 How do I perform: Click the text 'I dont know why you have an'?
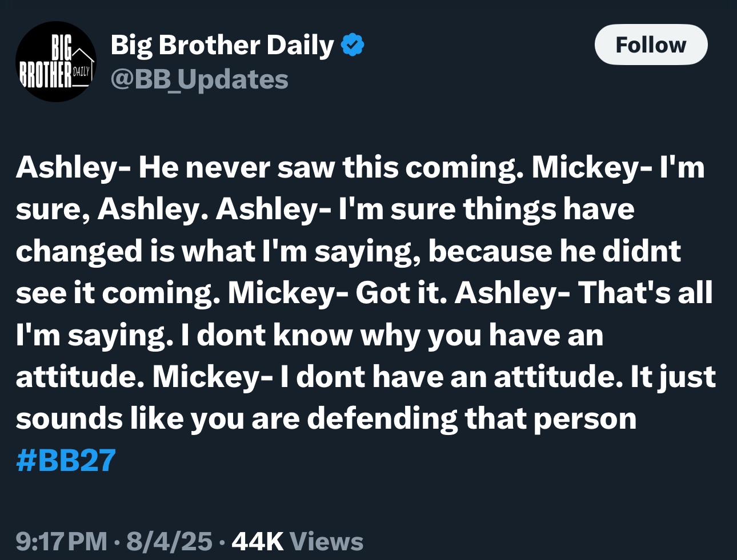tap(392, 335)
